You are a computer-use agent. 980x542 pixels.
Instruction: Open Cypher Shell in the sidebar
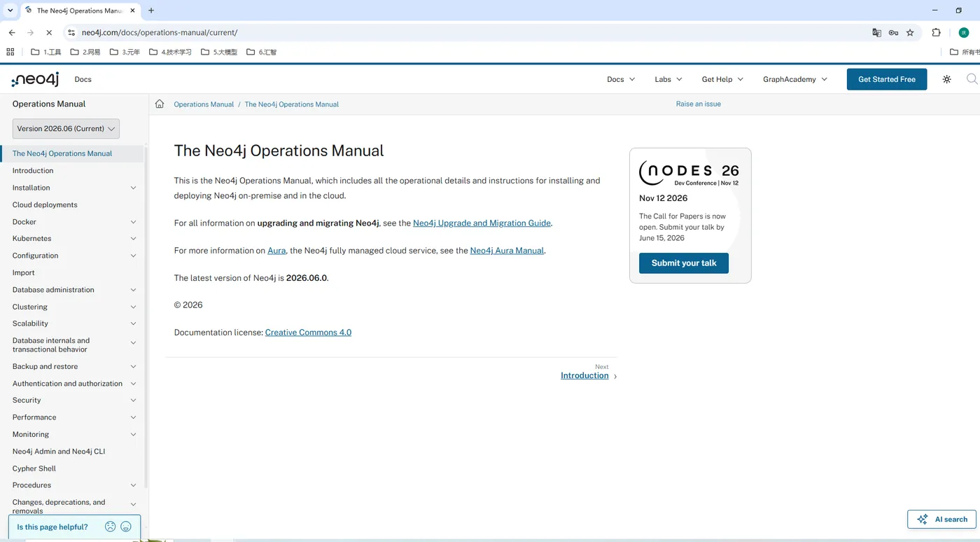(34, 468)
